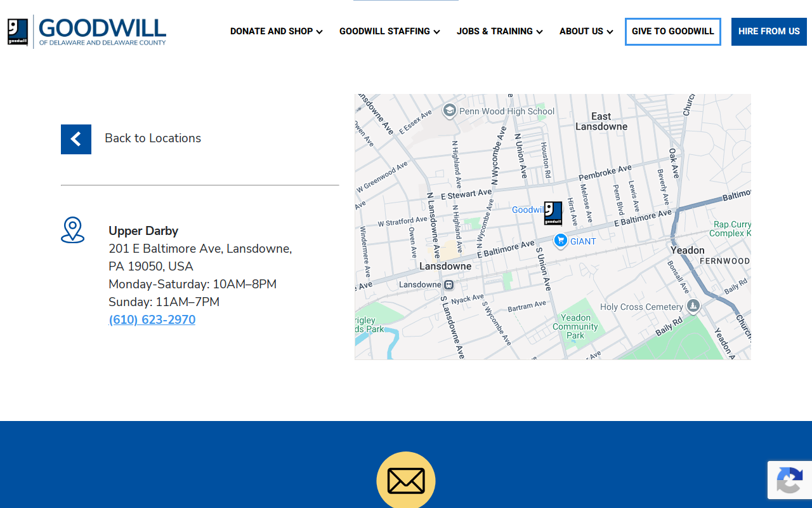Viewport: 812px width, 508px height.
Task: Click the Goodwill marker on the map
Action: (553, 213)
